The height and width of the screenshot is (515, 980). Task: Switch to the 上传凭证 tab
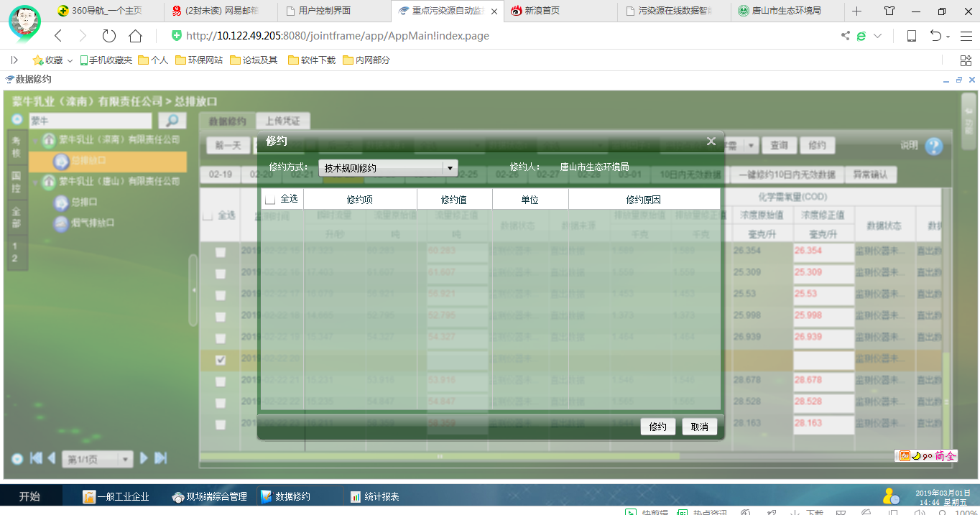click(x=282, y=121)
